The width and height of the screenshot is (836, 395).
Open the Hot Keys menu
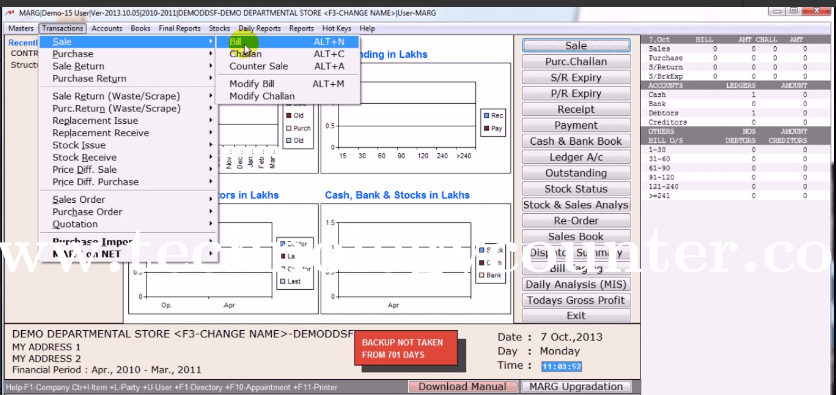click(336, 28)
